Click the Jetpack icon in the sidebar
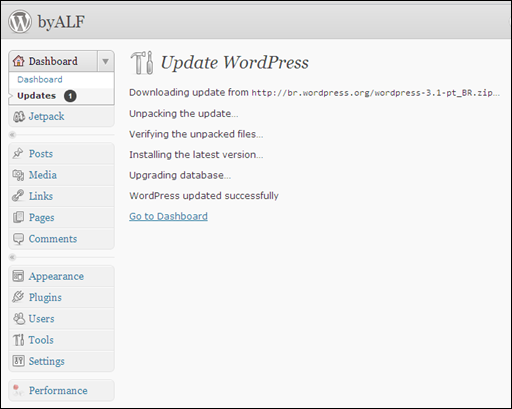 (x=19, y=116)
